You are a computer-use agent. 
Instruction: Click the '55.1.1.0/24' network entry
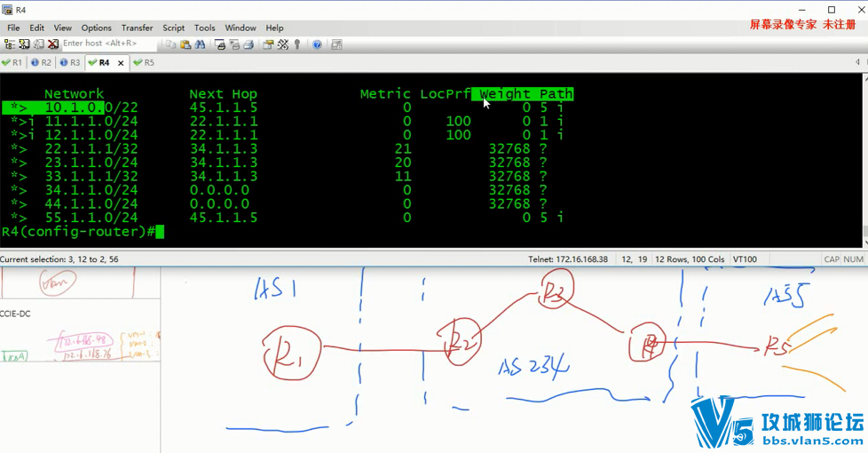tap(91, 218)
